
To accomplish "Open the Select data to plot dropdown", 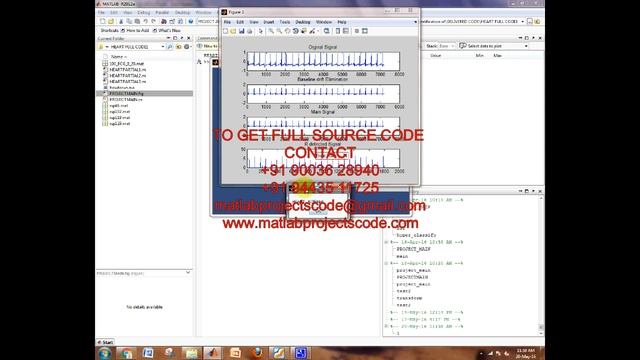I will 526,46.
